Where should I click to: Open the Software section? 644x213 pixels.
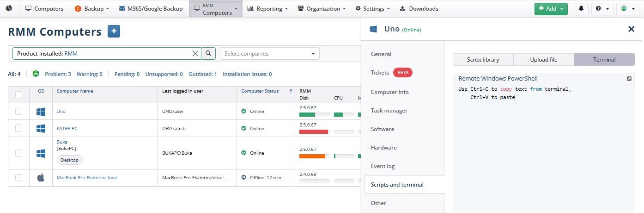pyautogui.click(x=383, y=129)
